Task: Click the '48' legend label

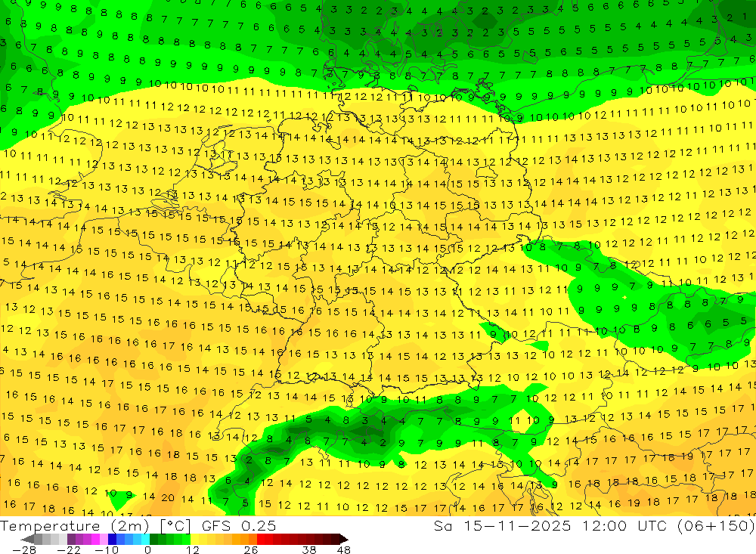Action: [x=344, y=549]
